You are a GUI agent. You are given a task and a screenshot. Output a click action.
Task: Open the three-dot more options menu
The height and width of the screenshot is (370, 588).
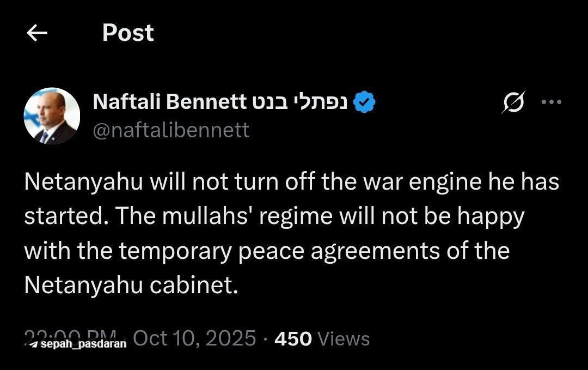(x=550, y=102)
